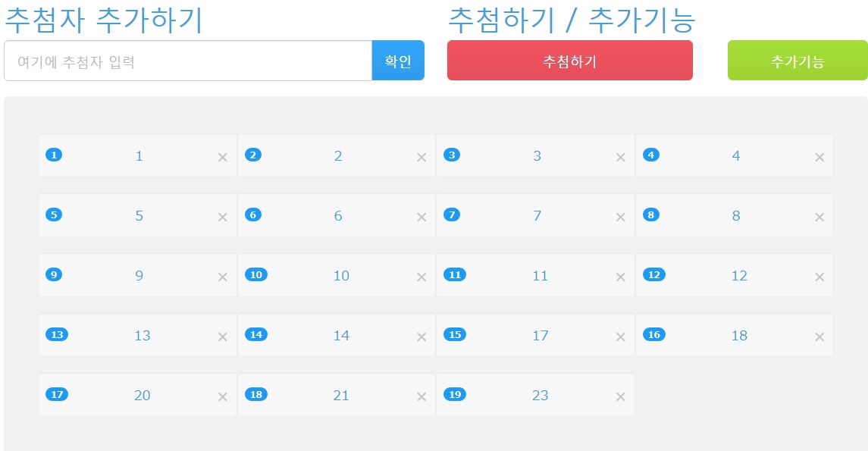
Task: Click the blue badge numbered 15
Action: (x=455, y=335)
